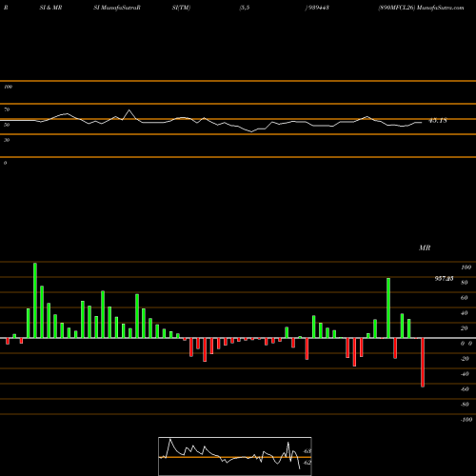This screenshot has height=476, width=476.
Task: Click the '939443' code in header
Action: click(318, 8)
